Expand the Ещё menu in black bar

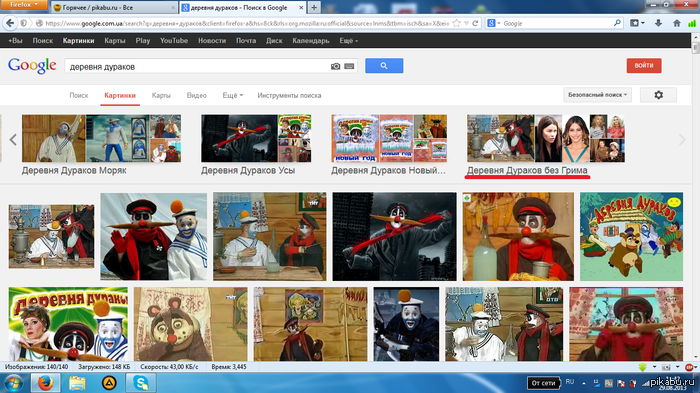pos(349,41)
